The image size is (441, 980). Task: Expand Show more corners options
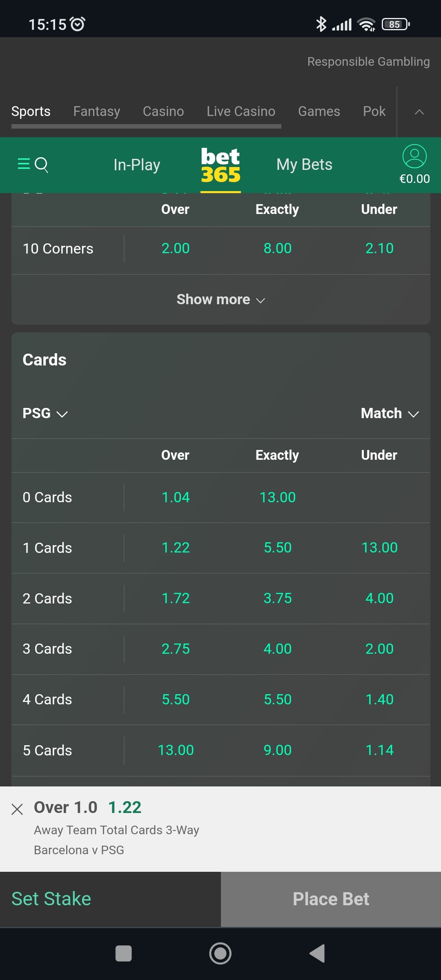pos(221,299)
